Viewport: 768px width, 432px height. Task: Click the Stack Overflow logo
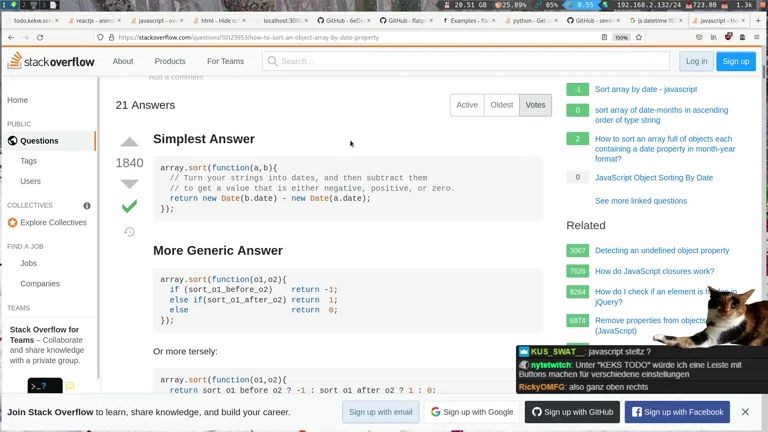click(51, 61)
